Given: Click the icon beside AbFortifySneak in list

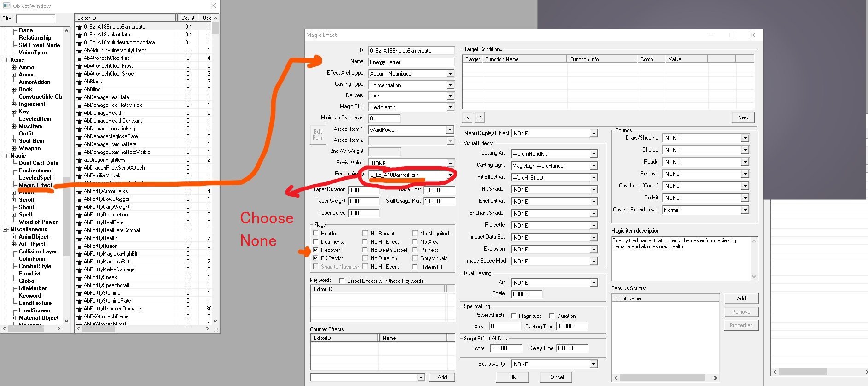Looking at the screenshot, I should coord(79,278).
